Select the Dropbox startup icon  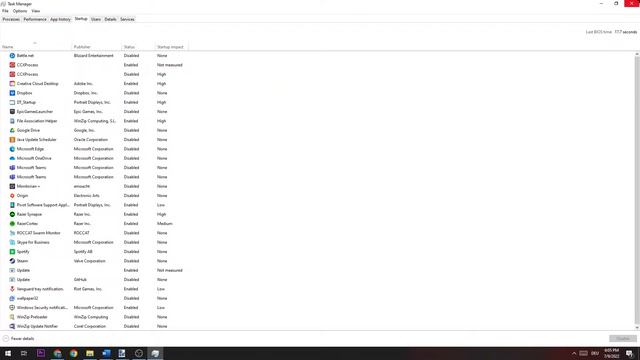coord(12,93)
